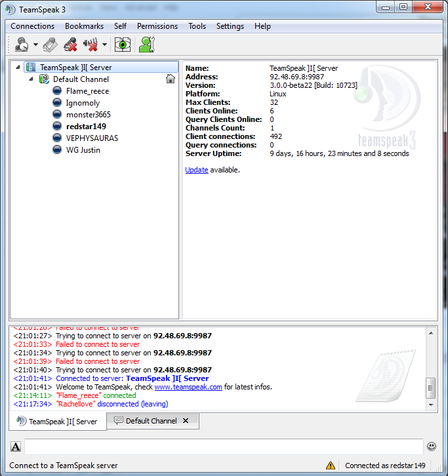This screenshot has height=476, width=448.
Task: Open the dropdown arrow beside the Connect icon
Action: tap(35, 45)
